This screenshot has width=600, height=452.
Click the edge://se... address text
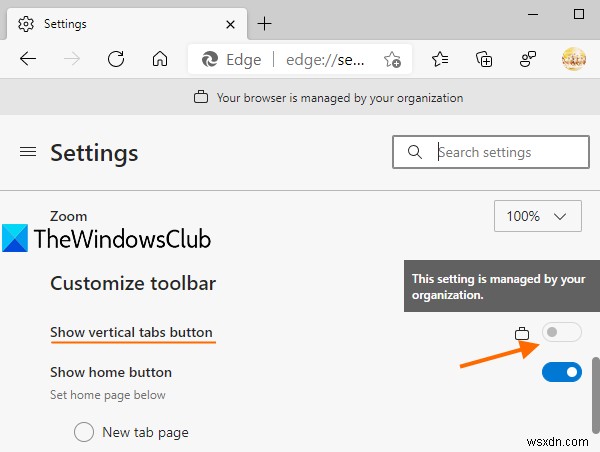coord(325,60)
